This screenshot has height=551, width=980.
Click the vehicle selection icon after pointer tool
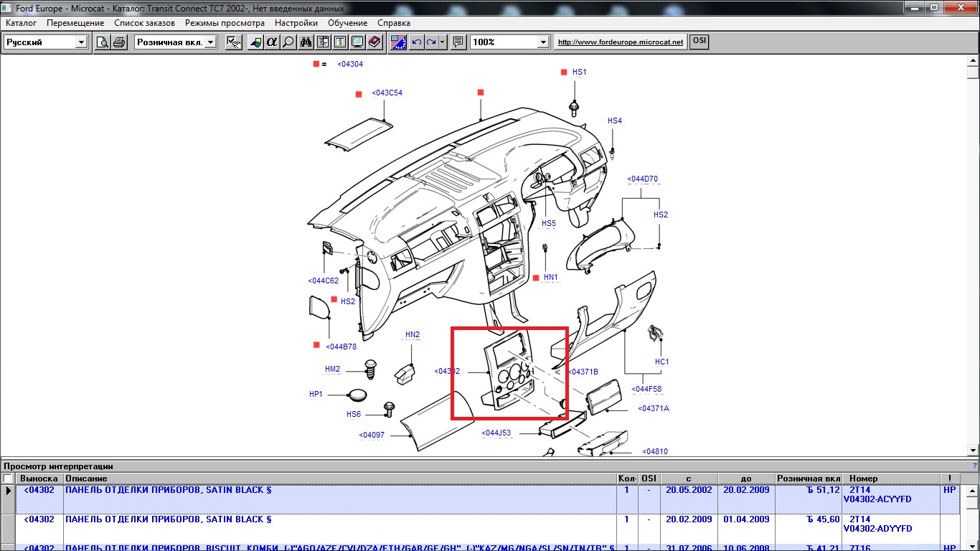coord(255,42)
